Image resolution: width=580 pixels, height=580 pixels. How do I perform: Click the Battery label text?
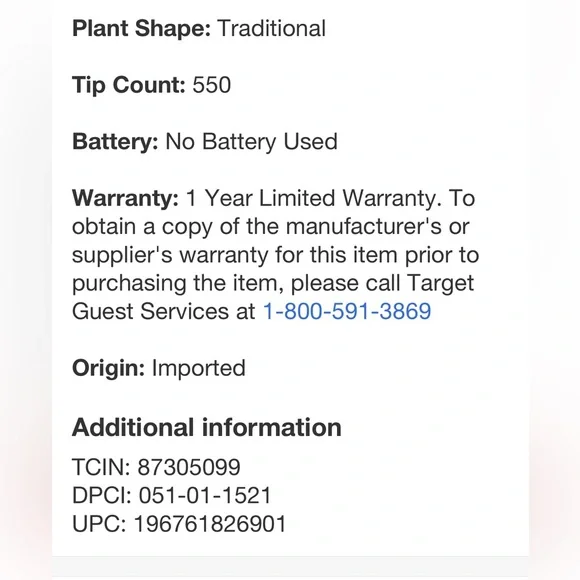point(115,142)
